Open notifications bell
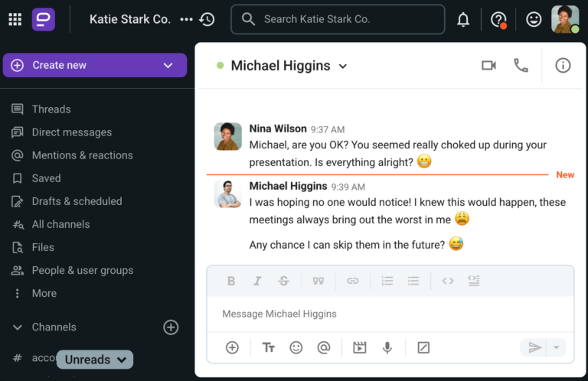This screenshot has height=381, width=588. [x=463, y=20]
